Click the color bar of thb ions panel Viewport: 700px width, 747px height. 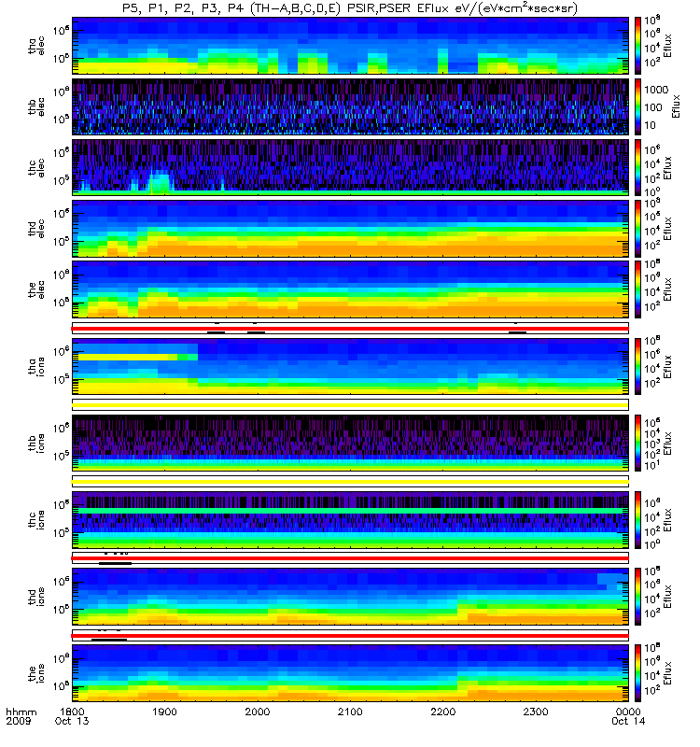637,443
